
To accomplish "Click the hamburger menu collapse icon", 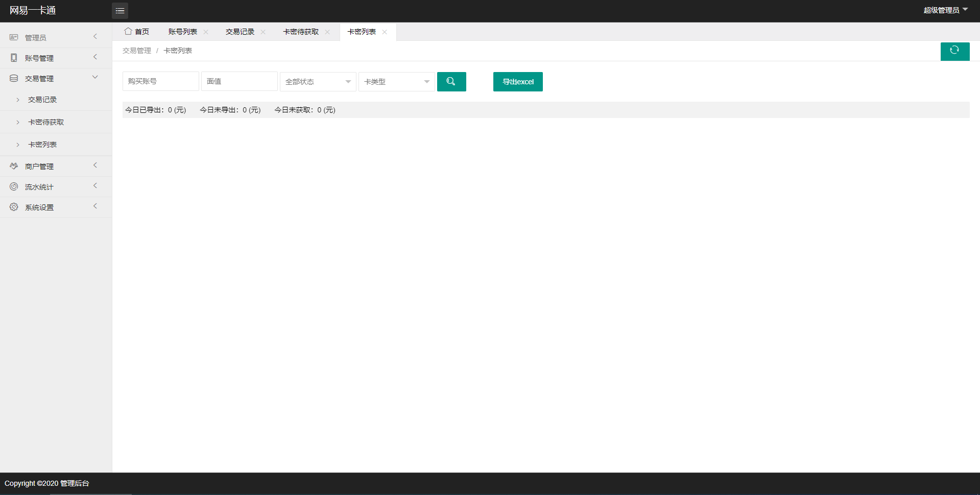I will click(x=120, y=10).
